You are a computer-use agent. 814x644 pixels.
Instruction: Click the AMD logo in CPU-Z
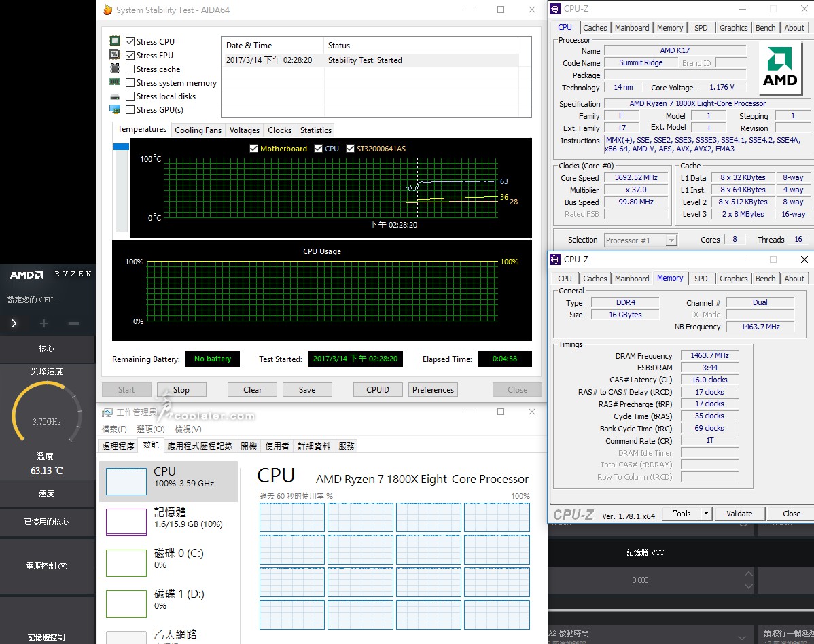[x=780, y=68]
